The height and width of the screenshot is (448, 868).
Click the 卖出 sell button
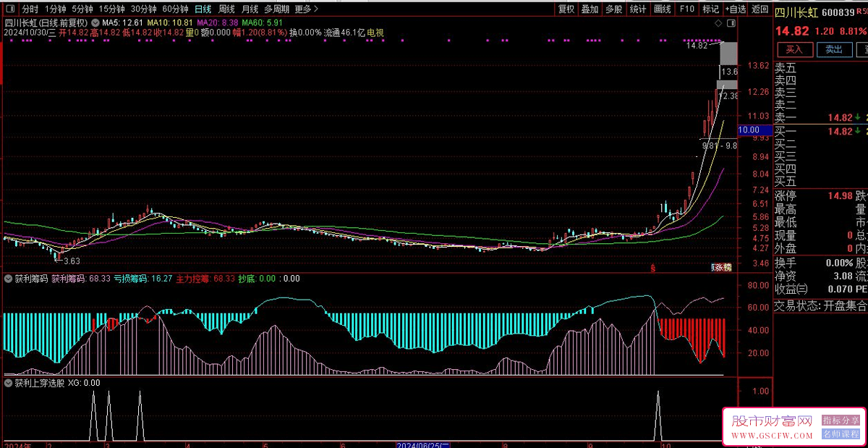[834, 49]
